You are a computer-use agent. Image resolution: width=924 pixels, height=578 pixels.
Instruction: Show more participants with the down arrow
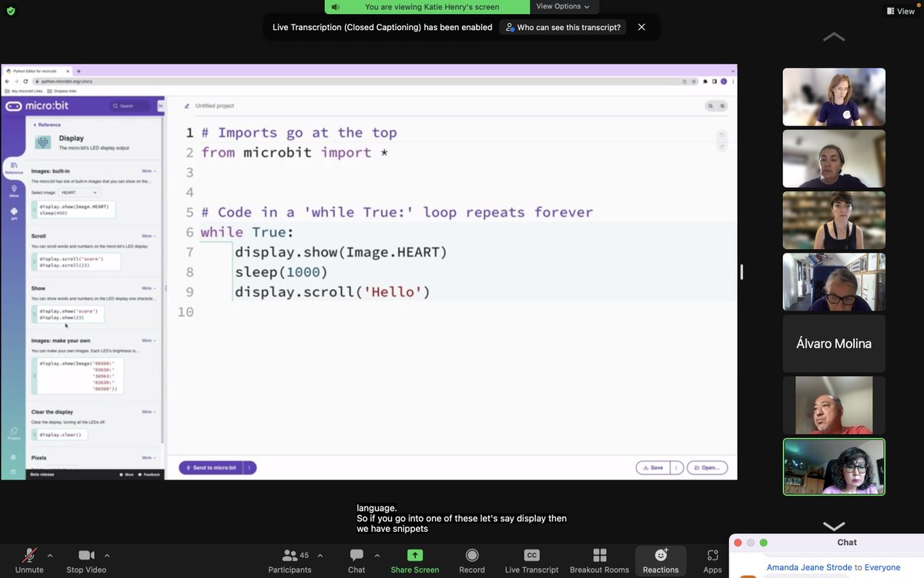(x=834, y=526)
